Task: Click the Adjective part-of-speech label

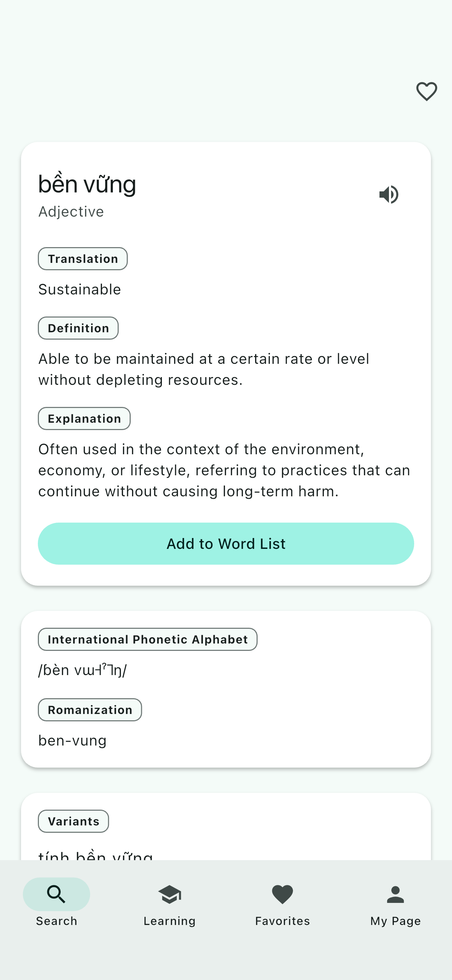Action: [71, 211]
